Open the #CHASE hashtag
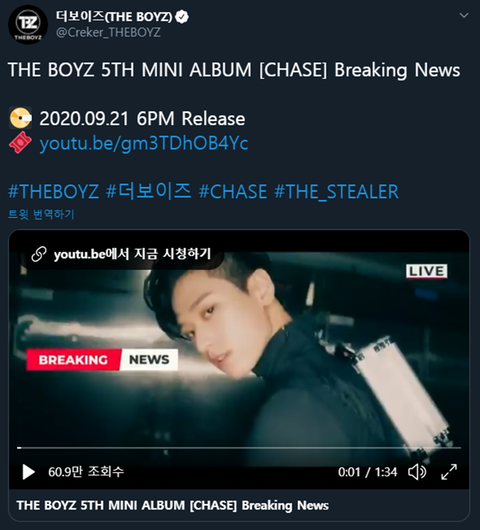The width and height of the screenshot is (480, 530). tap(233, 191)
